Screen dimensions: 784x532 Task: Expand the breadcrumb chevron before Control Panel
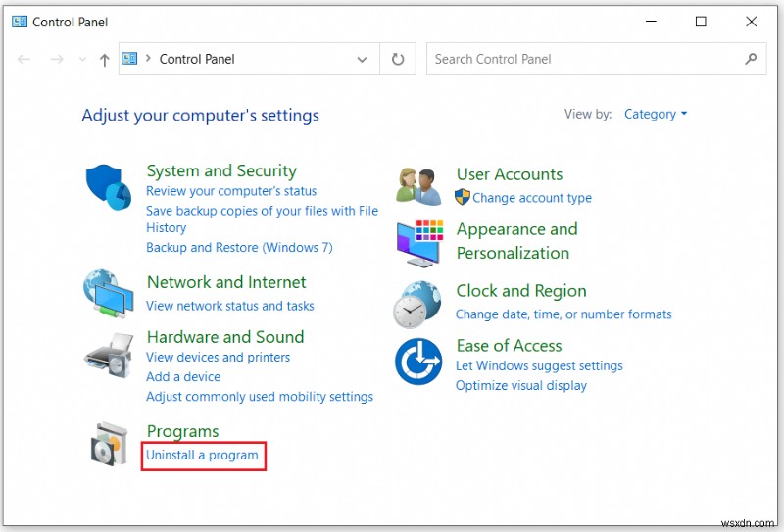(148, 59)
